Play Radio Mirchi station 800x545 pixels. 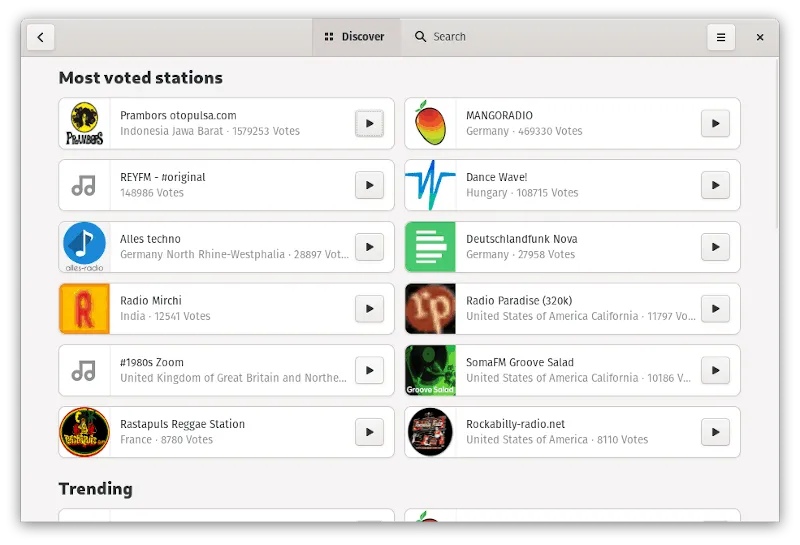(x=369, y=309)
